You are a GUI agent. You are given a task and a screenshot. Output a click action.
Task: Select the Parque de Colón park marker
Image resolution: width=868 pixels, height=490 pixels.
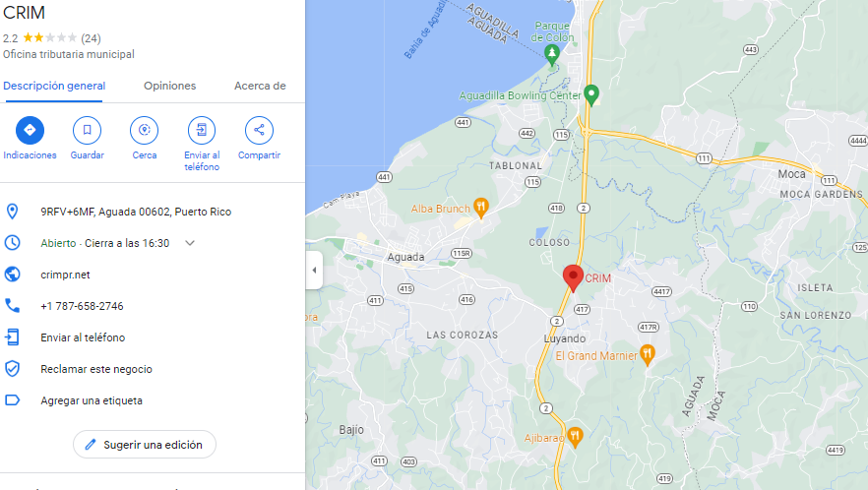[551, 55]
